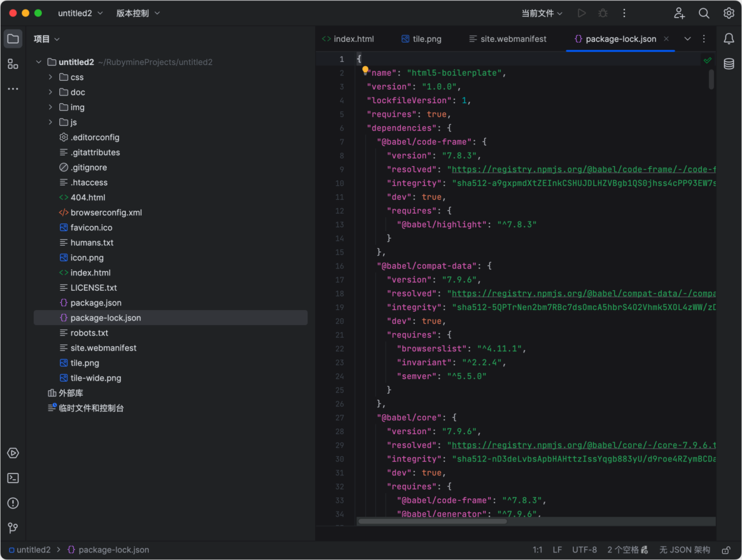Click the UTF-8 encoding widget
This screenshot has height=560, width=742.
point(584,550)
